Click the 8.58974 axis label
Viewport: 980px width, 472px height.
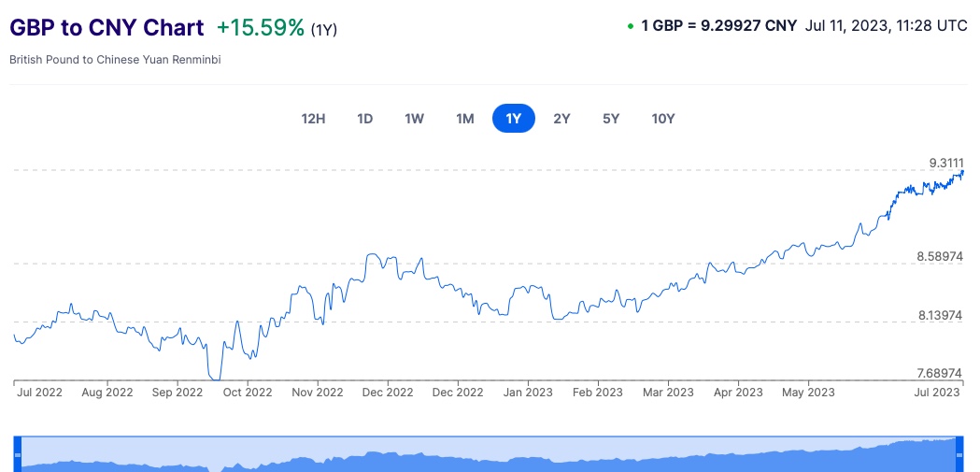[940, 256]
